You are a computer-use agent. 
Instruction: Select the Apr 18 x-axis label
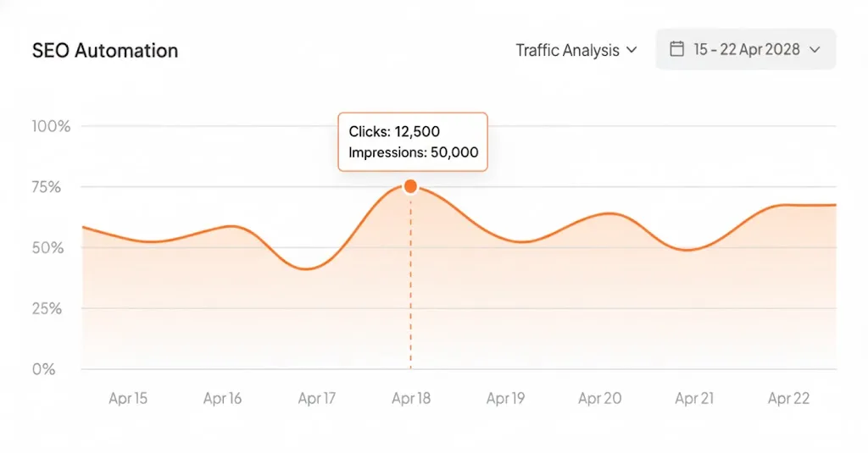click(x=411, y=398)
